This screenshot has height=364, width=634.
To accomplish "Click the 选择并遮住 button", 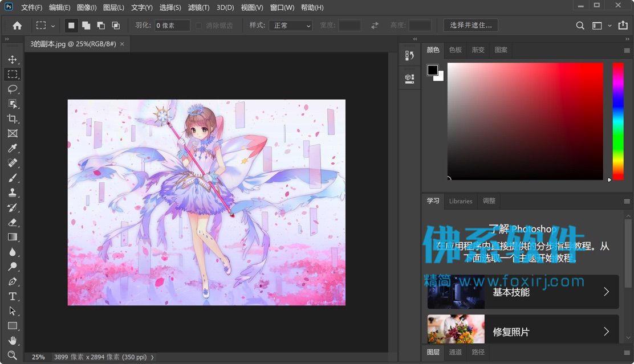I will tap(470, 26).
